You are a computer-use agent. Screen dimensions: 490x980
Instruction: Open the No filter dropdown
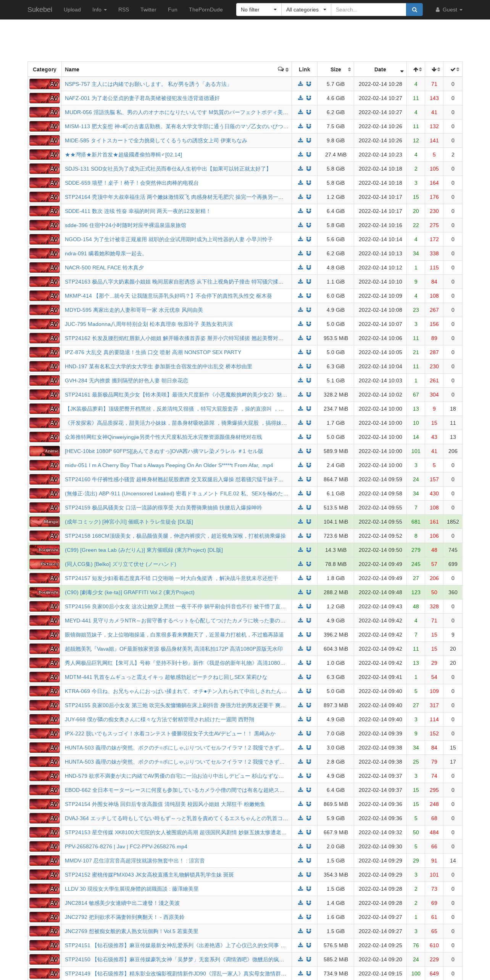[x=259, y=10]
